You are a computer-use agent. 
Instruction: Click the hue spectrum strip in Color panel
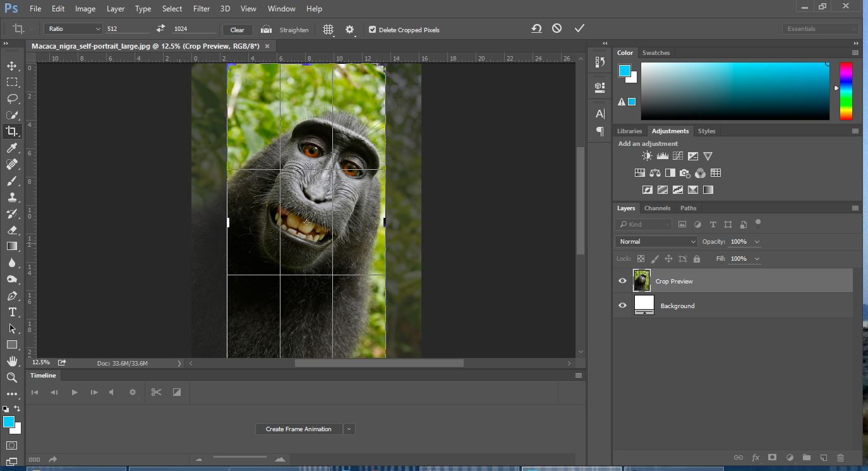pyautogui.click(x=846, y=90)
